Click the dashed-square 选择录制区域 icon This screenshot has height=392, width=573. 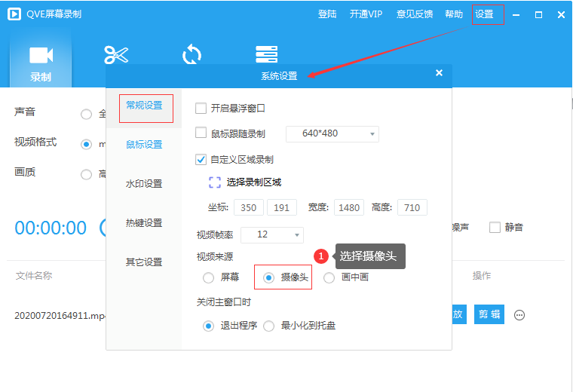coord(215,182)
